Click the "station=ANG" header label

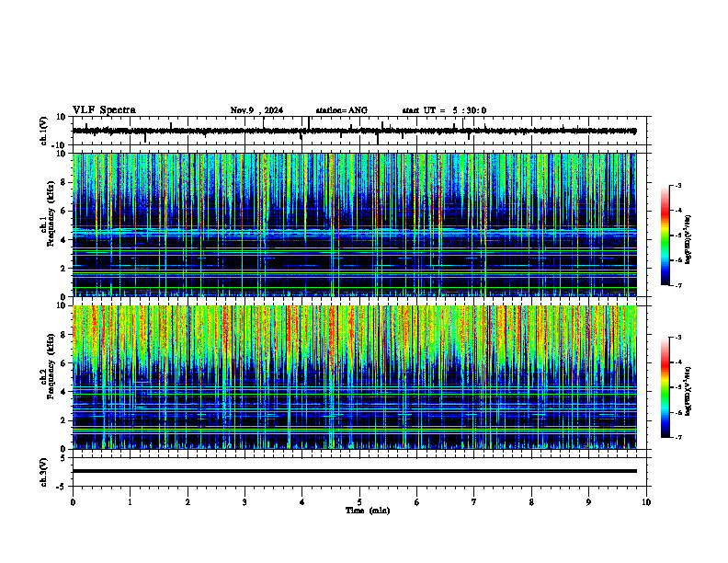click(341, 110)
